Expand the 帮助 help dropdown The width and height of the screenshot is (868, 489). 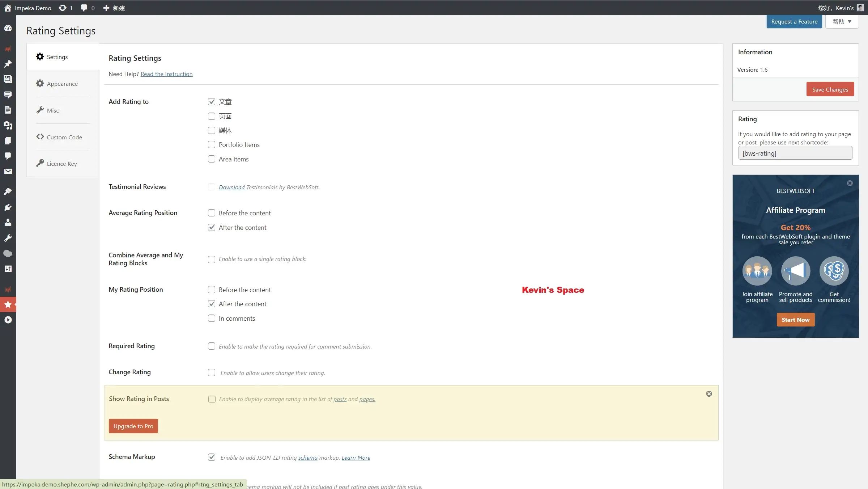click(x=842, y=22)
